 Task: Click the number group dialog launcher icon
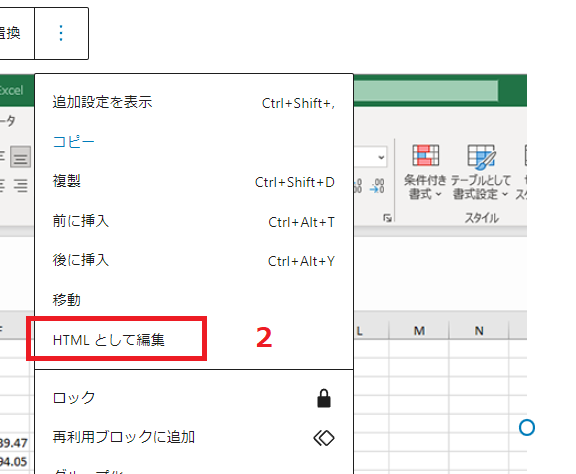387,218
